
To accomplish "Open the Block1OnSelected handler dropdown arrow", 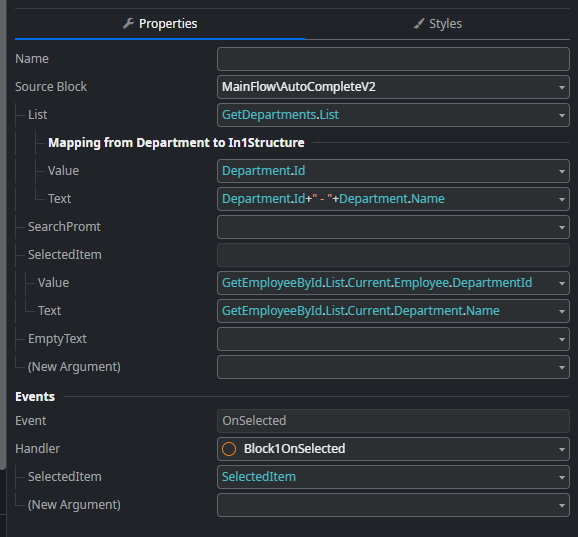I will coord(562,449).
